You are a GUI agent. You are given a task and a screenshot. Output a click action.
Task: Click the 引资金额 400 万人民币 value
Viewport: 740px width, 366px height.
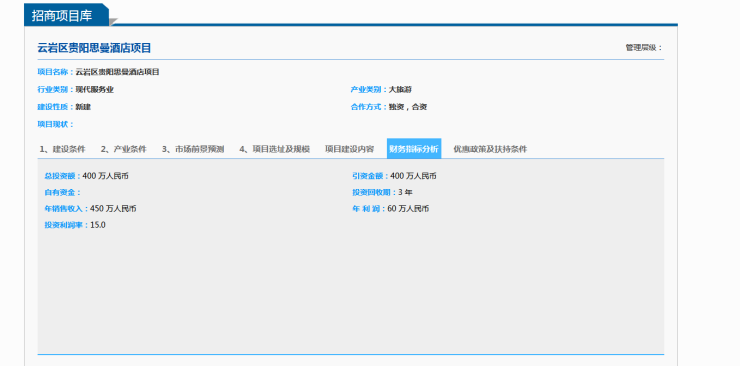coord(413,176)
